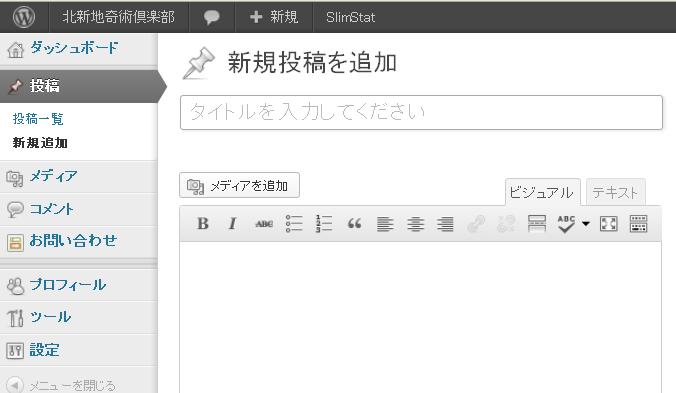Open the 北新地奇術倶楽部 site menu
676x393 pixels.
119,17
